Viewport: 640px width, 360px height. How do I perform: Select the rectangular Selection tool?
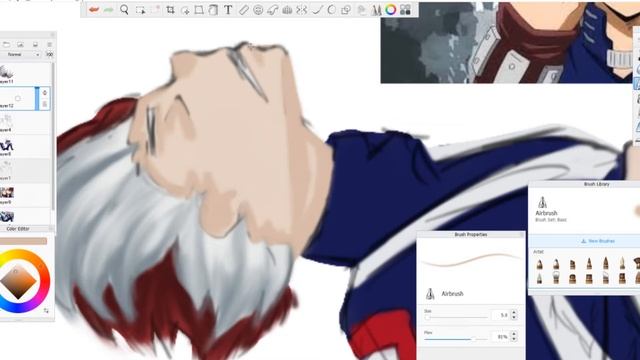(140, 10)
